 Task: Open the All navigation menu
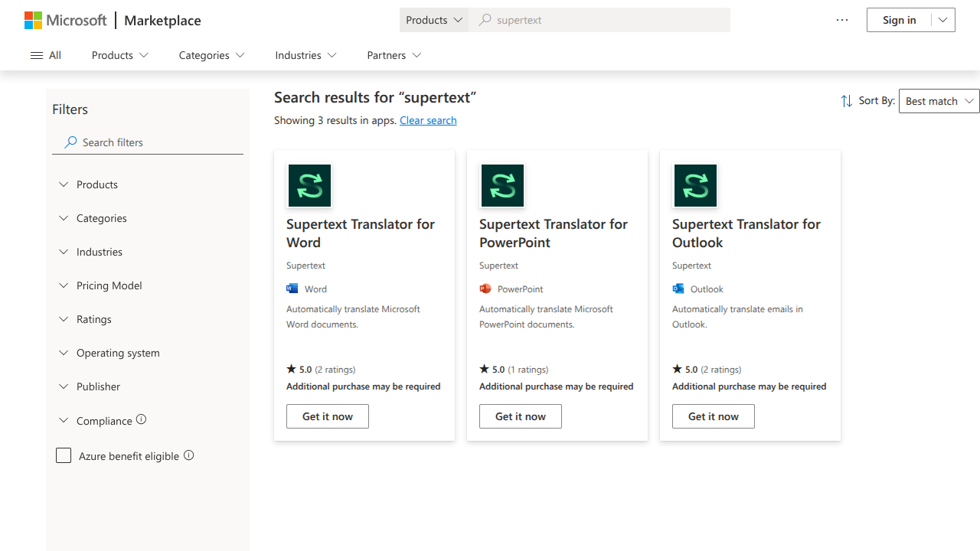[x=45, y=54]
